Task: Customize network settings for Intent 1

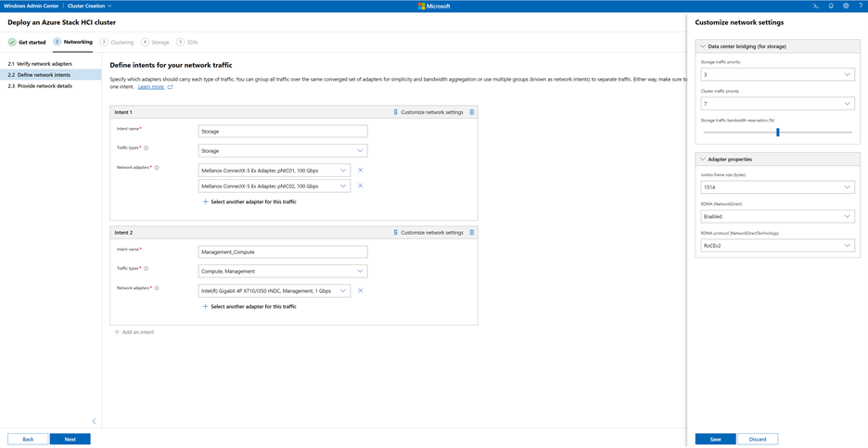Action: [428, 112]
